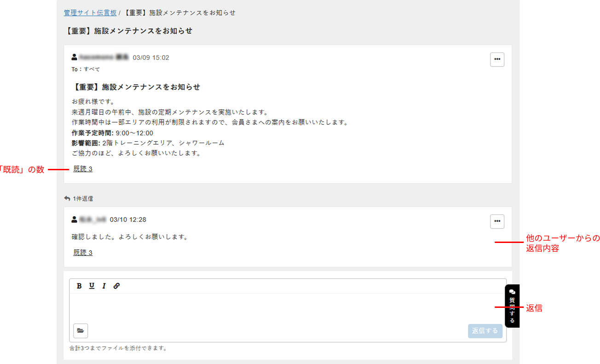
Task: Apply underline formatting in the reply editor
Action: 91,286
